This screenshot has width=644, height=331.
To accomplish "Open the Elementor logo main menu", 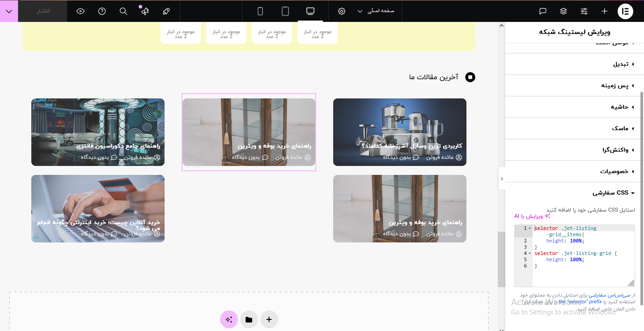I will (625, 11).
